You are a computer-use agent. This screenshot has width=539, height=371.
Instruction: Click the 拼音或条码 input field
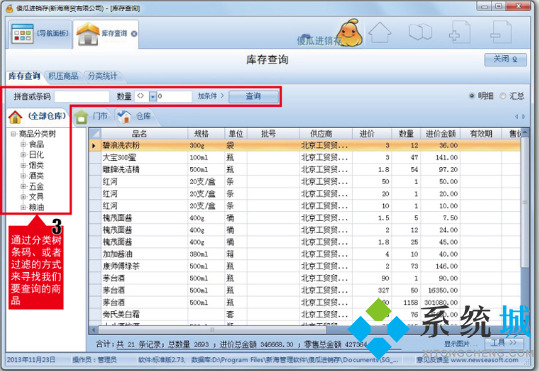tap(82, 97)
